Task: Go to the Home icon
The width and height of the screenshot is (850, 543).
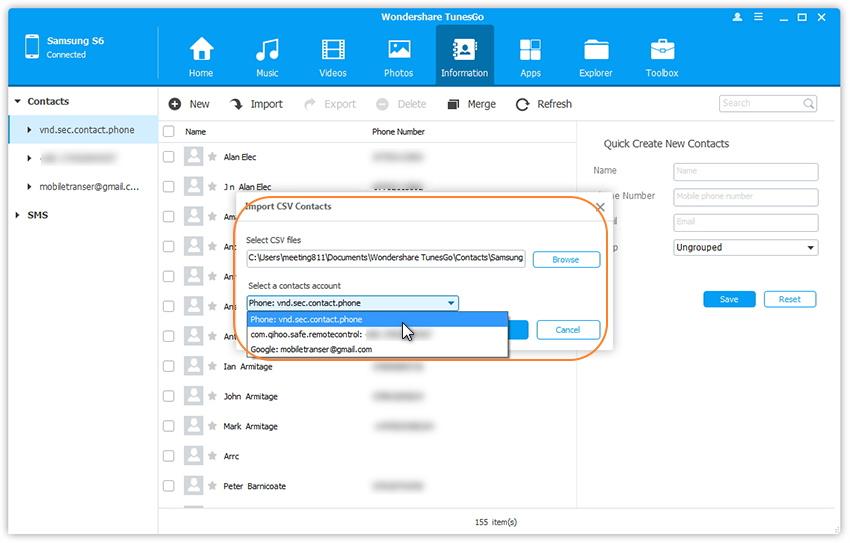Action: (x=201, y=50)
